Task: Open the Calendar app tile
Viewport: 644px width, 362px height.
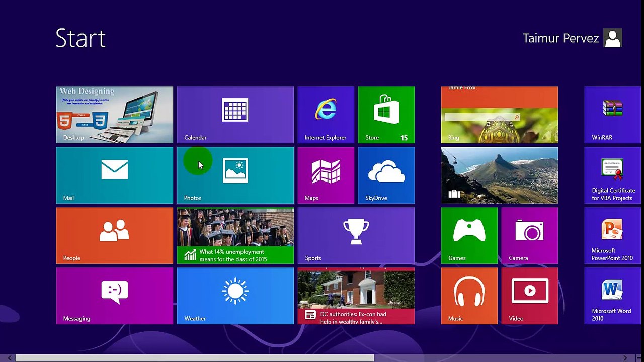Action: click(x=235, y=115)
